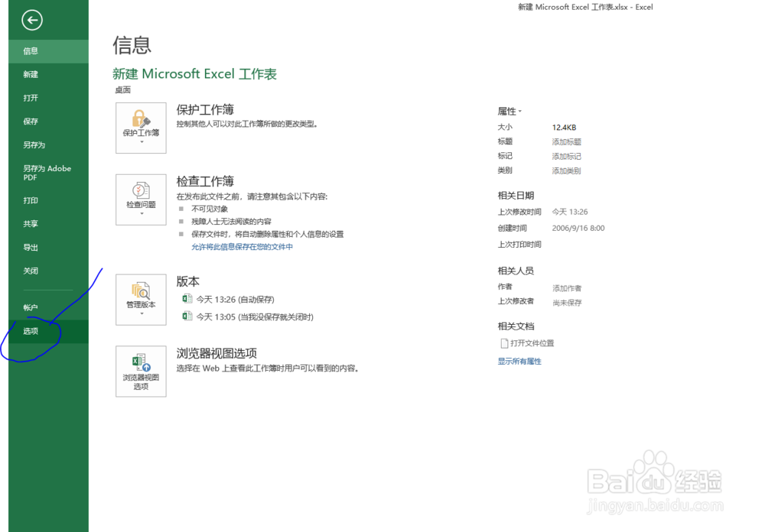Select New (新建) in the sidebar
The width and height of the screenshot is (765, 532).
click(48, 75)
